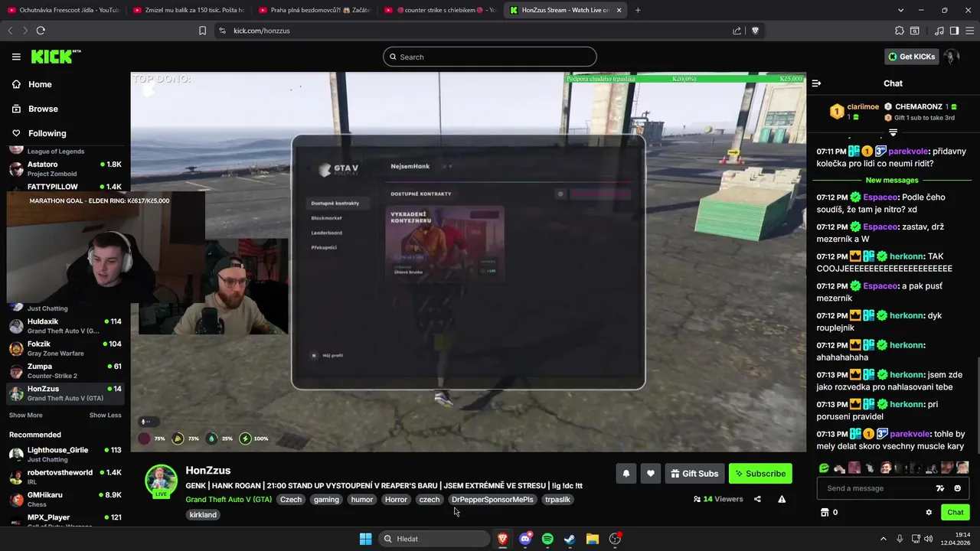Open the Brave main menu

(969, 31)
